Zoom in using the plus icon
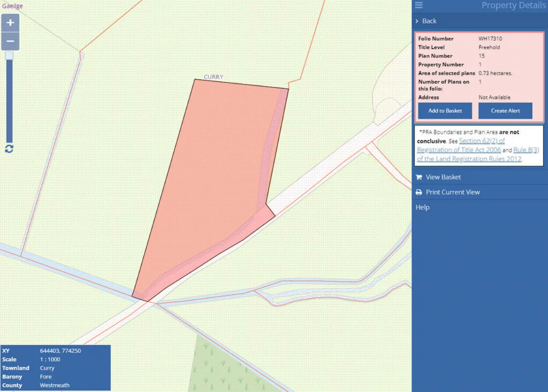 pyautogui.click(x=10, y=22)
